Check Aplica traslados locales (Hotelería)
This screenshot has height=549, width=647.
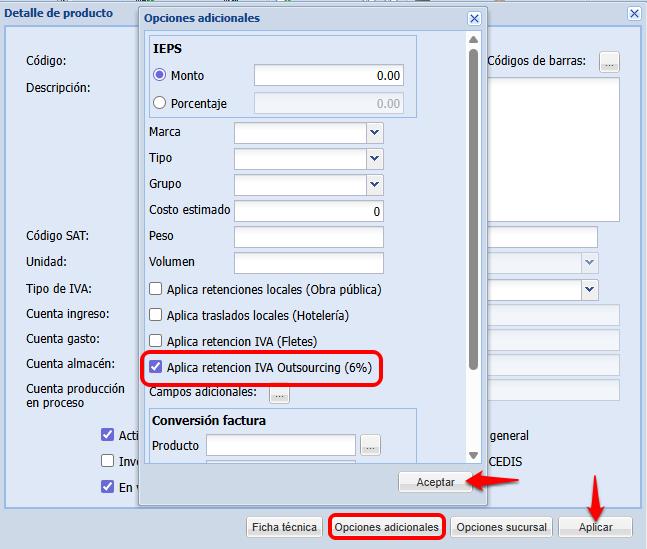click(x=156, y=315)
